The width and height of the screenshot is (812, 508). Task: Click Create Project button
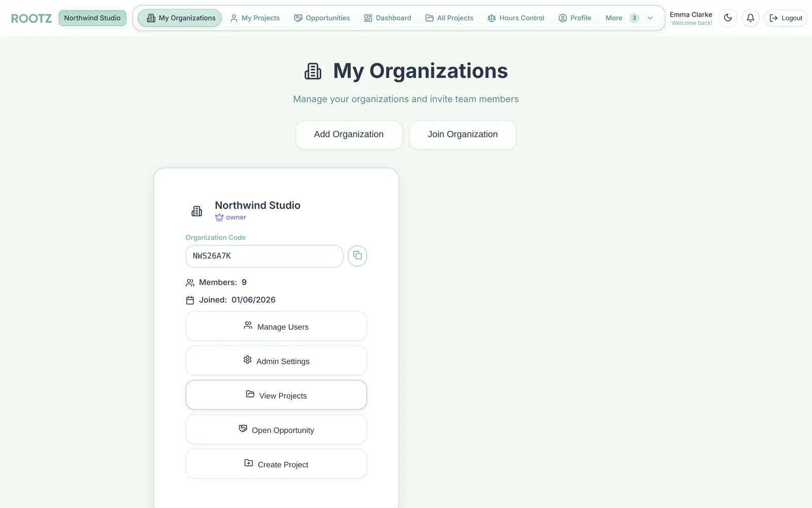(x=276, y=464)
